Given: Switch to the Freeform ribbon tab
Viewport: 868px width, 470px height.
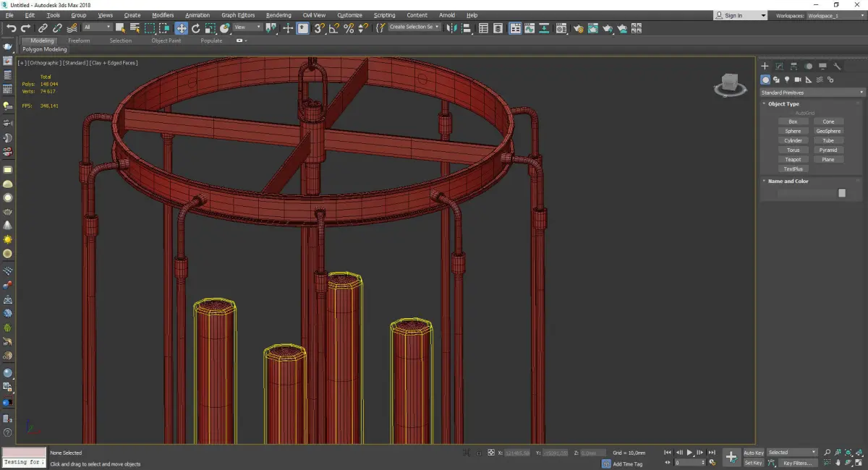Looking at the screenshot, I should (x=79, y=40).
